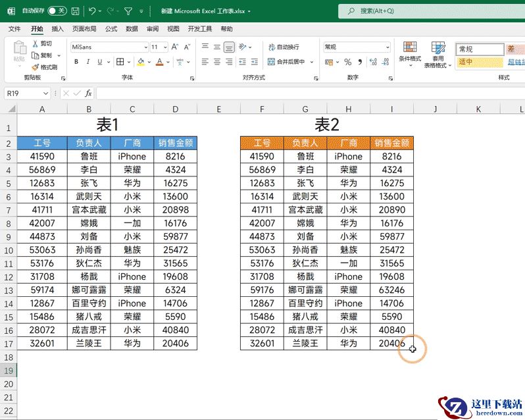
Task: Click the accounting number format icon
Action: coord(329,62)
